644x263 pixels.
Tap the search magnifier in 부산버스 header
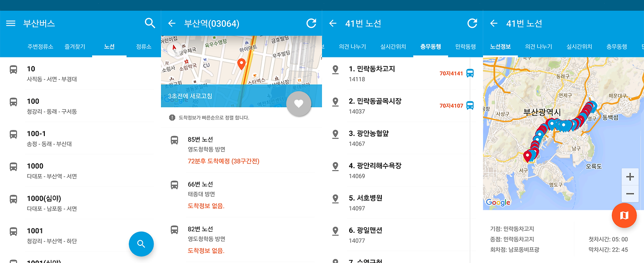coord(150,23)
